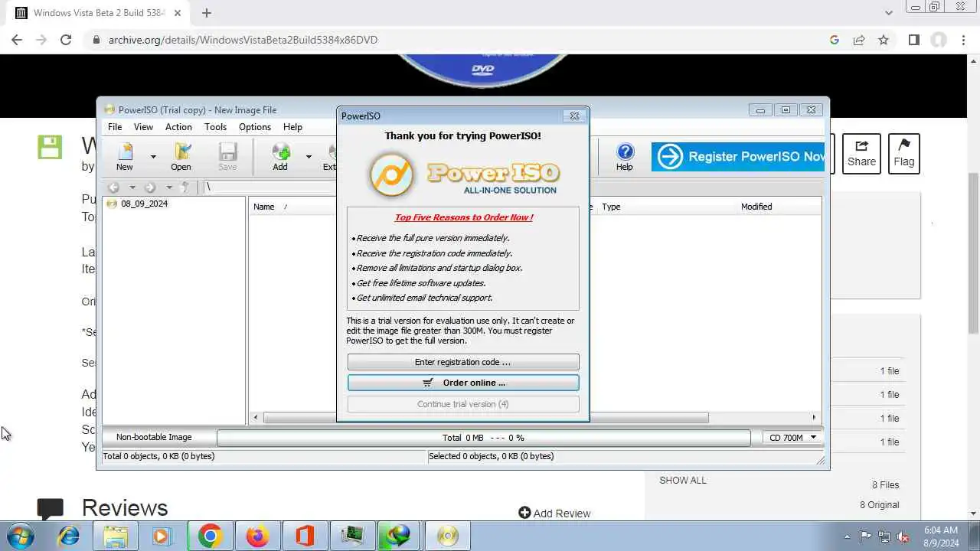
Task: Click the Google icon in address bar
Action: point(835,40)
